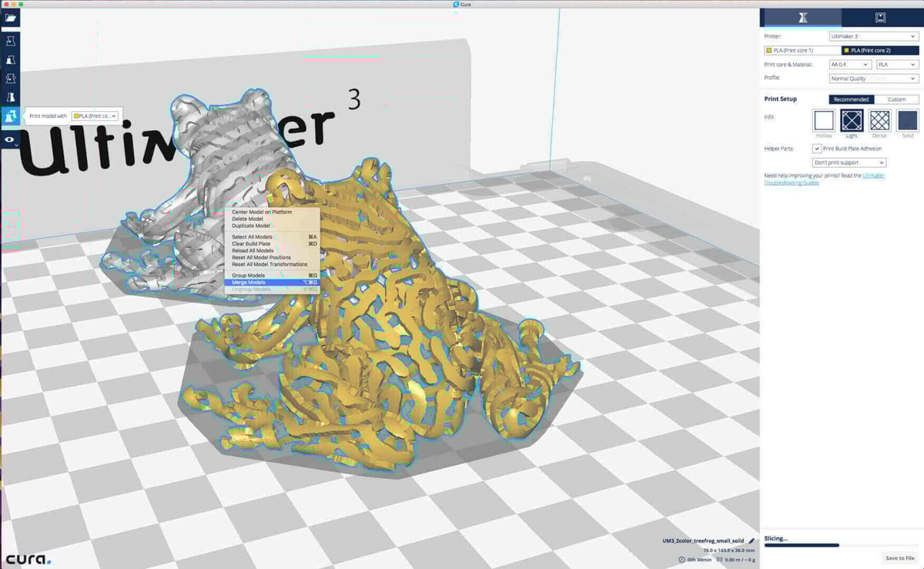Select the Scale tool in left toolbar
Image resolution: width=924 pixels, height=569 pixels.
(11, 59)
